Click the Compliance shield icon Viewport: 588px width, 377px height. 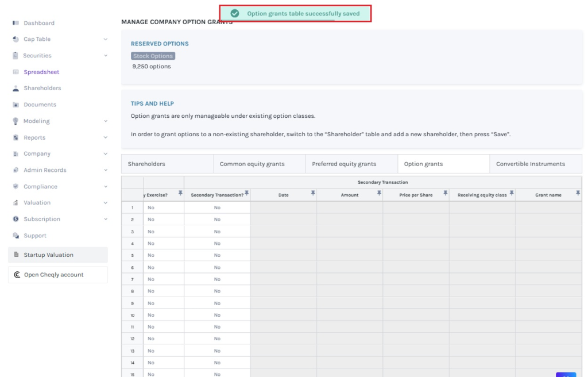pos(16,187)
